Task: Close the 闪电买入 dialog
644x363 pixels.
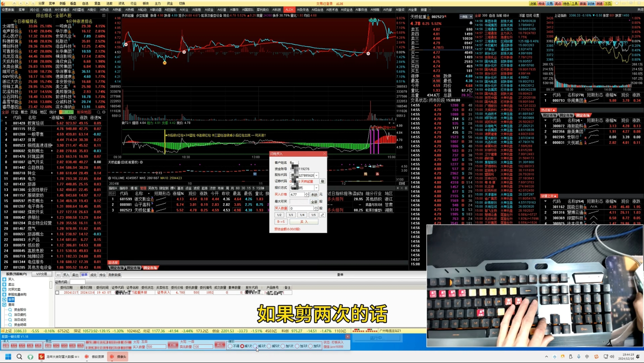Action: coord(324,154)
